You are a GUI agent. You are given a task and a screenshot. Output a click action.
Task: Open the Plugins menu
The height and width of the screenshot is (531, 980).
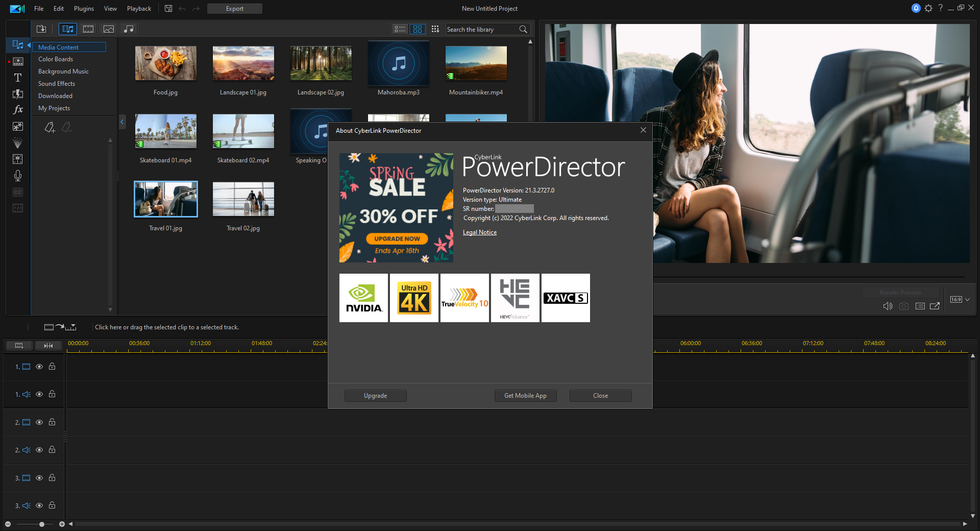(84, 9)
